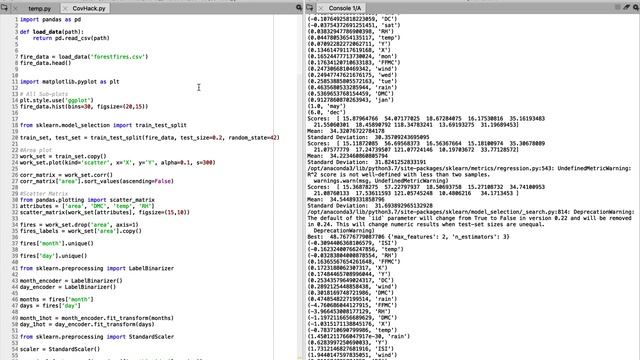Click the 'day_encoder = LabelBinarizer()' line
The width and height of the screenshot is (640, 360).
point(68,287)
